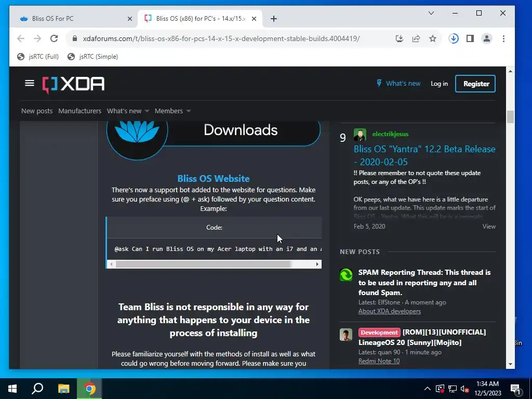This screenshot has height=399, width=532.
Task: Click the Register button
Action: click(x=475, y=84)
